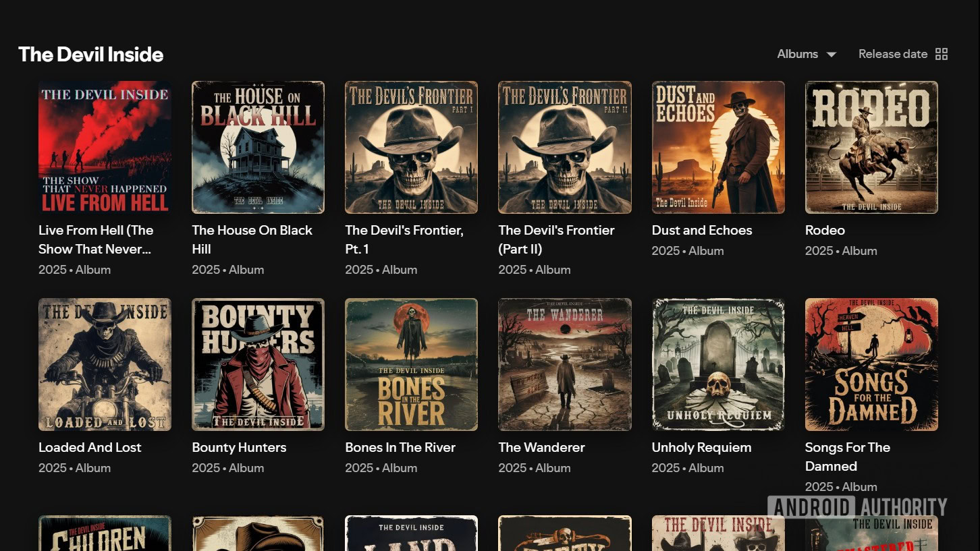Open Bounty Hunters album artwork
This screenshot has height=551, width=980.
tap(258, 364)
